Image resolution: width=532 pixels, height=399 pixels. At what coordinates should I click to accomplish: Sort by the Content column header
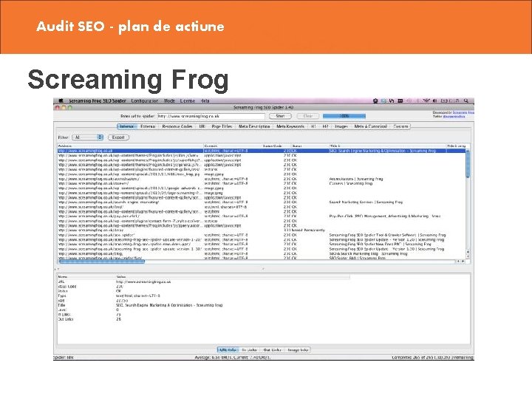click(x=233, y=146)
